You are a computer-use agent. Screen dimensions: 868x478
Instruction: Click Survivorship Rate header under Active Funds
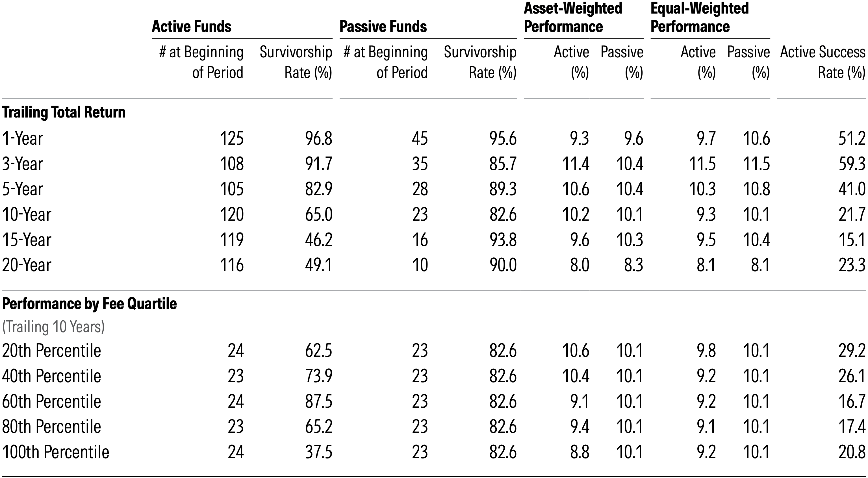[296, 62]
